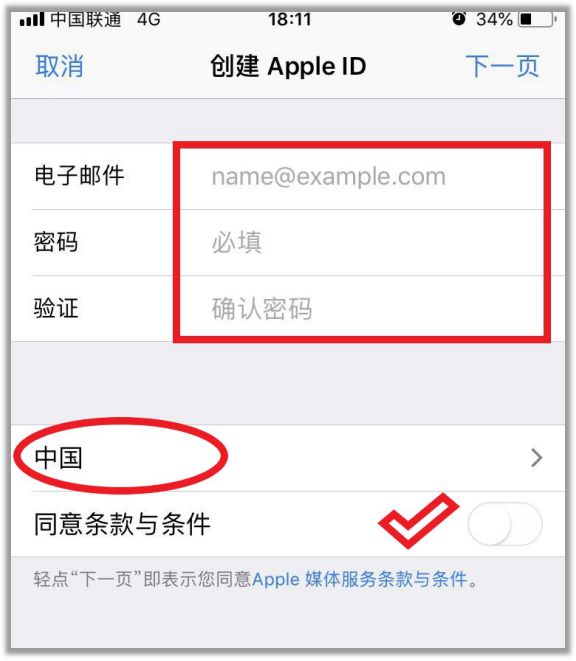Image resolution: width=576 pixels, height=661 pixels.
Task: Tap the cellular signal strength bars
Action: pyautogui.click(x=32, y=19)
